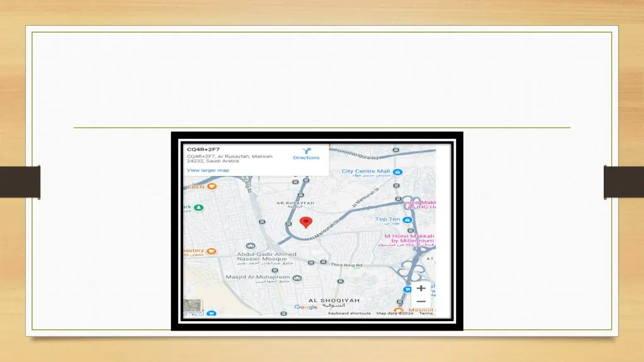Click the Keyboard shortcuts button
The height and width of the screenshot is (362, 644).
pyautogui.click(x=349, y=313)
